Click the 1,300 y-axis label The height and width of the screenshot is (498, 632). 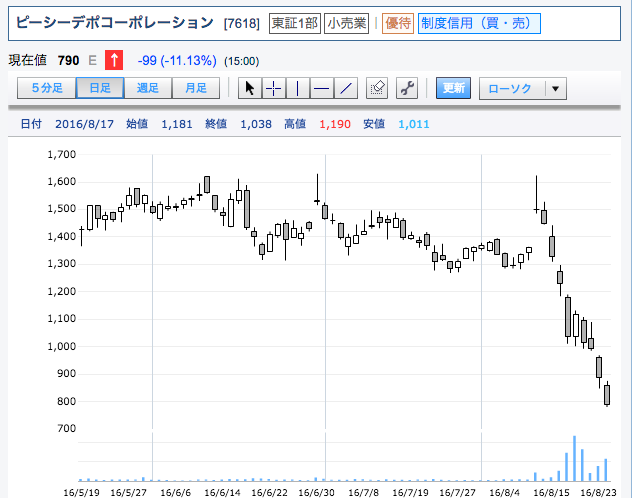click(x=62, y=264)
